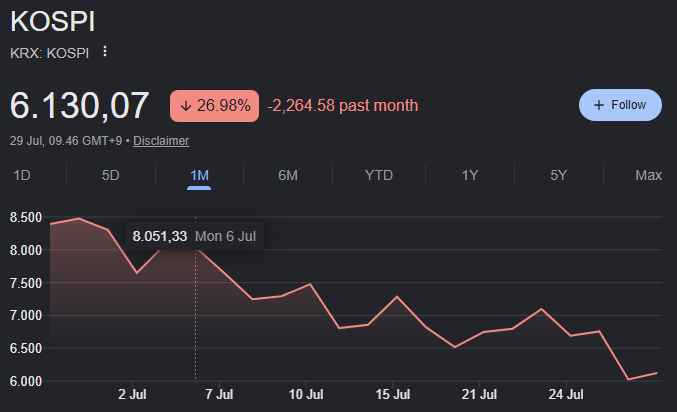Click the KRX: KOSPI ticker text
The height and width of the screenshot is (412, 677).
point(49,53)
